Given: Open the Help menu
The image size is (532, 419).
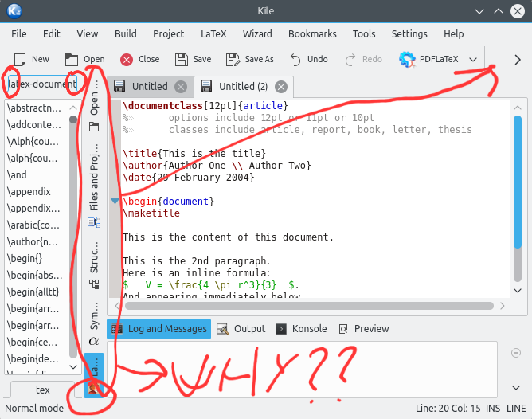Looking at the screenshot, I should pyautogui.click(x=454, y=34).
